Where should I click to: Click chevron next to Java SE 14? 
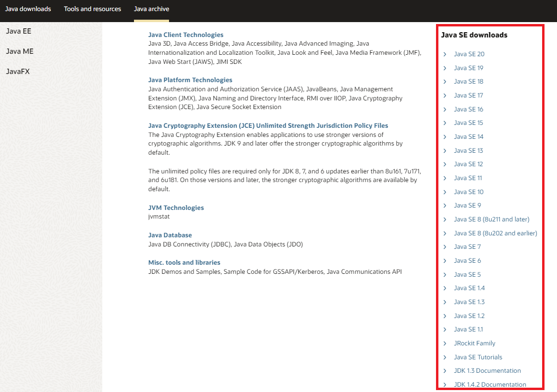445,136
